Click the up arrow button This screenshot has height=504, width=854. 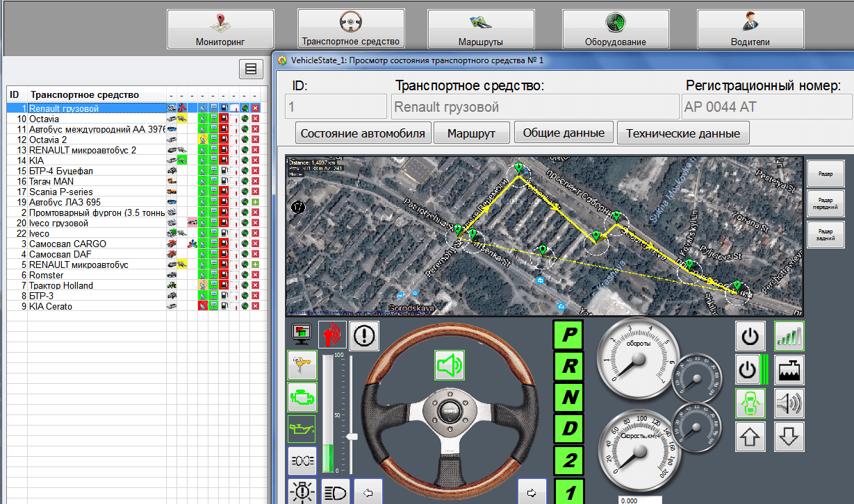point(750,437)
